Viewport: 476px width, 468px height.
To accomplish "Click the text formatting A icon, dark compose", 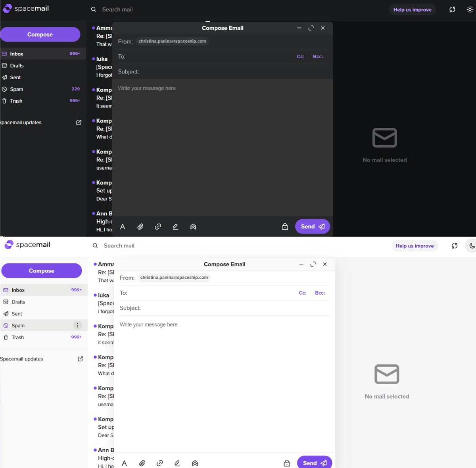I will click(123, 227).
